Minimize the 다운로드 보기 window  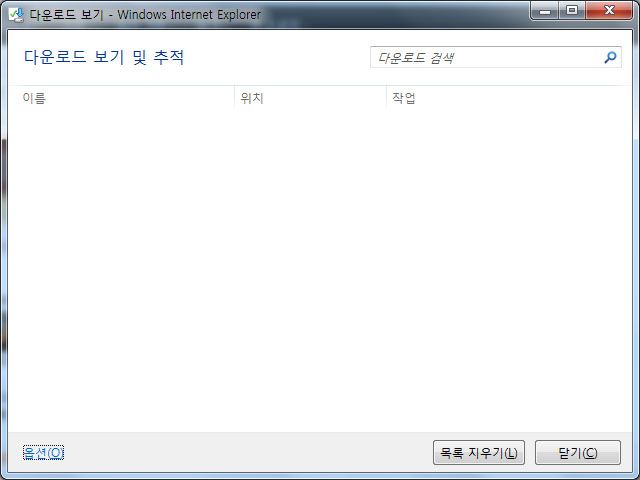point(545,11)
